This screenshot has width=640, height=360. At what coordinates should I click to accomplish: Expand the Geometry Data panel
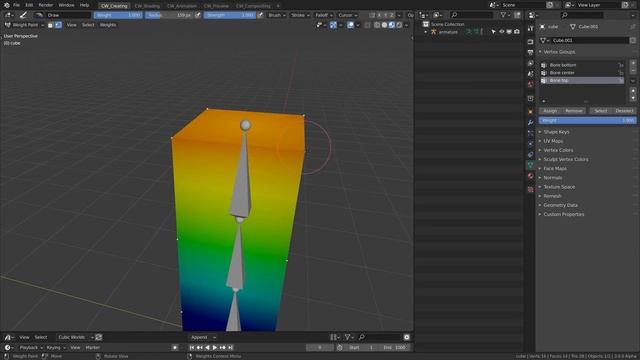(560, 205)
